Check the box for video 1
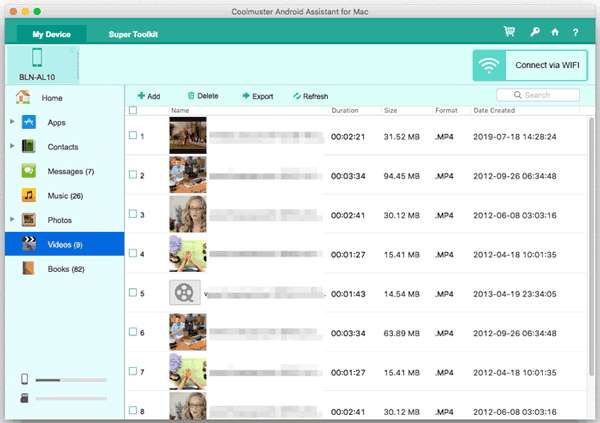The height and width of the screenshot is (423, 600). click(x=133, y=135)
